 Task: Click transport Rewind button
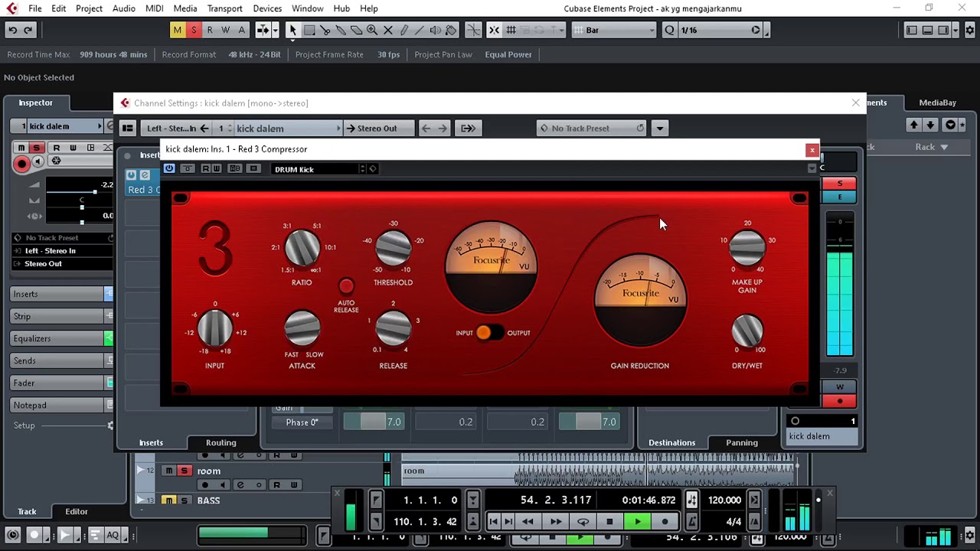[x=528, y=522]
